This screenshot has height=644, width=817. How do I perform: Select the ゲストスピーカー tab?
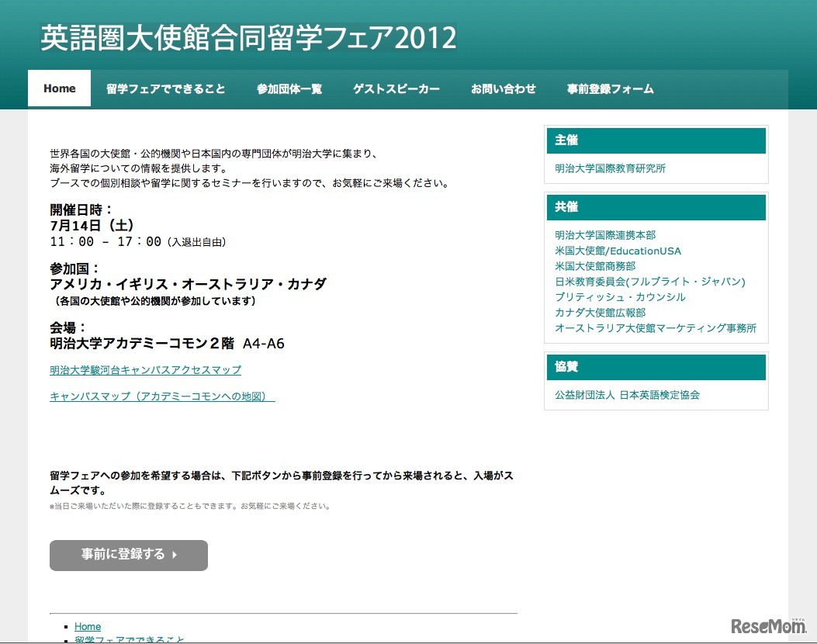[396, 88]
